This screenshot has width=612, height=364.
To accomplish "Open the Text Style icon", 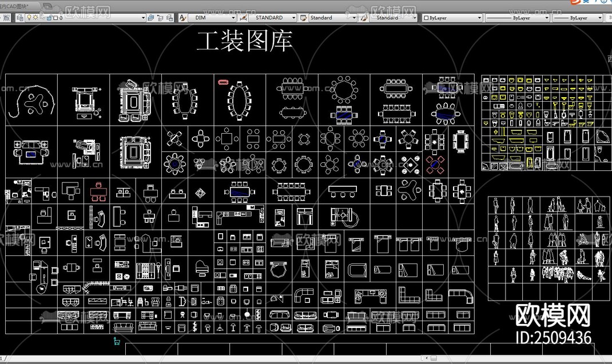I will pos(182,18).
